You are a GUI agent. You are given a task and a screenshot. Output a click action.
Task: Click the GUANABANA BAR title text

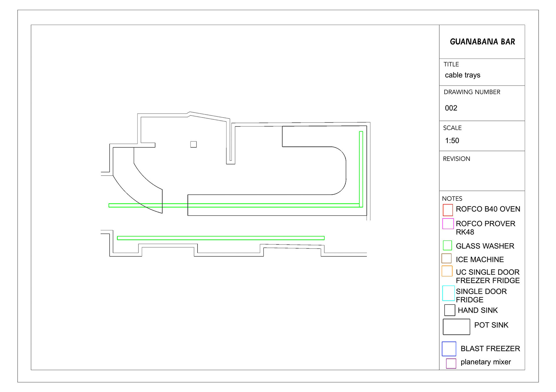coord(482,42)
